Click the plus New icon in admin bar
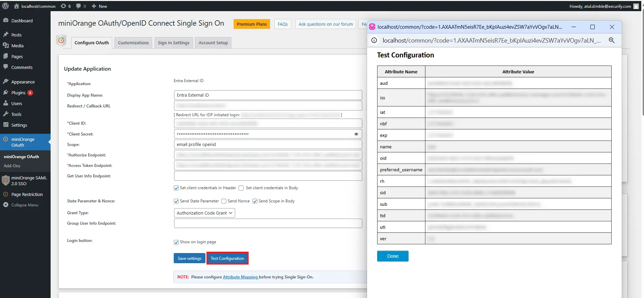The width and height of the screenshot is (644, 298). coord(94,6)
